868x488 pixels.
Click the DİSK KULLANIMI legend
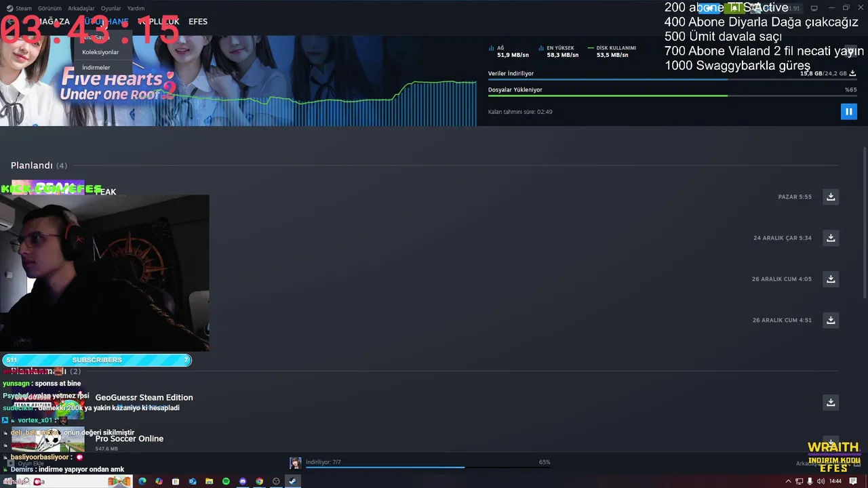(612, 52)
